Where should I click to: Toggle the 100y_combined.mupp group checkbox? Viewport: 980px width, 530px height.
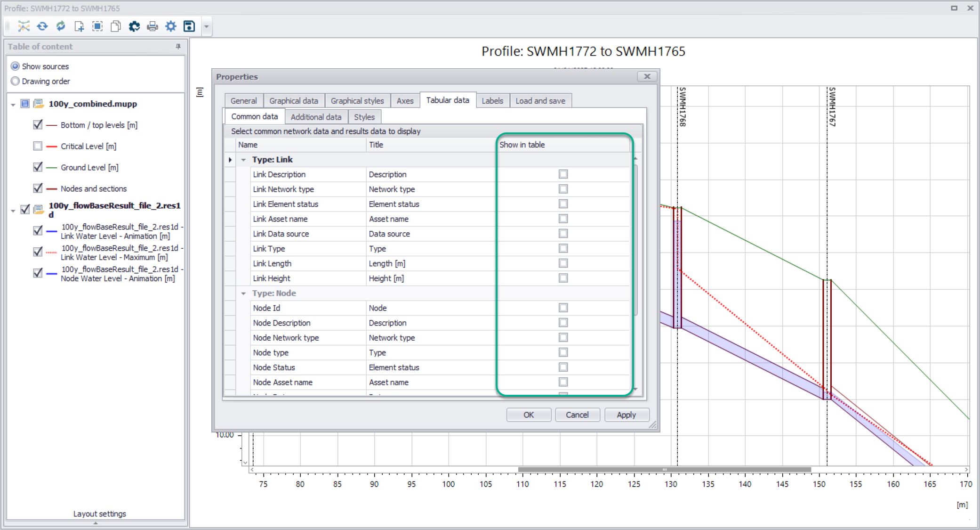point(25,104)
